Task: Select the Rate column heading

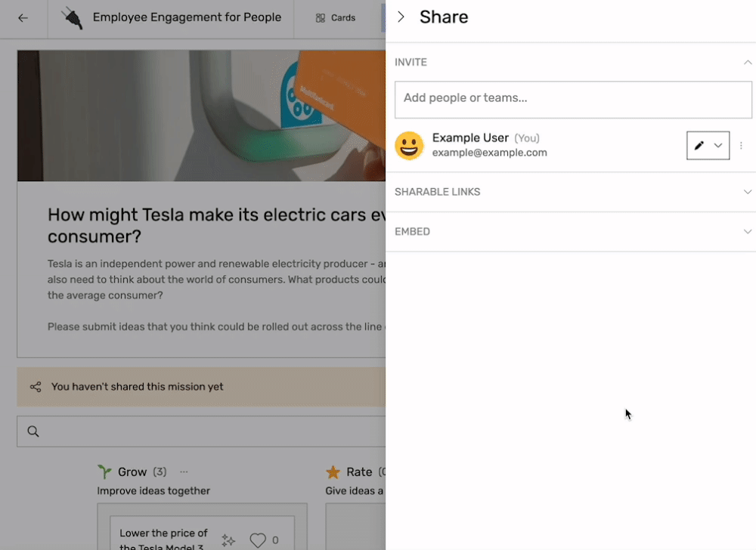Action: click(x=359, y=472)
